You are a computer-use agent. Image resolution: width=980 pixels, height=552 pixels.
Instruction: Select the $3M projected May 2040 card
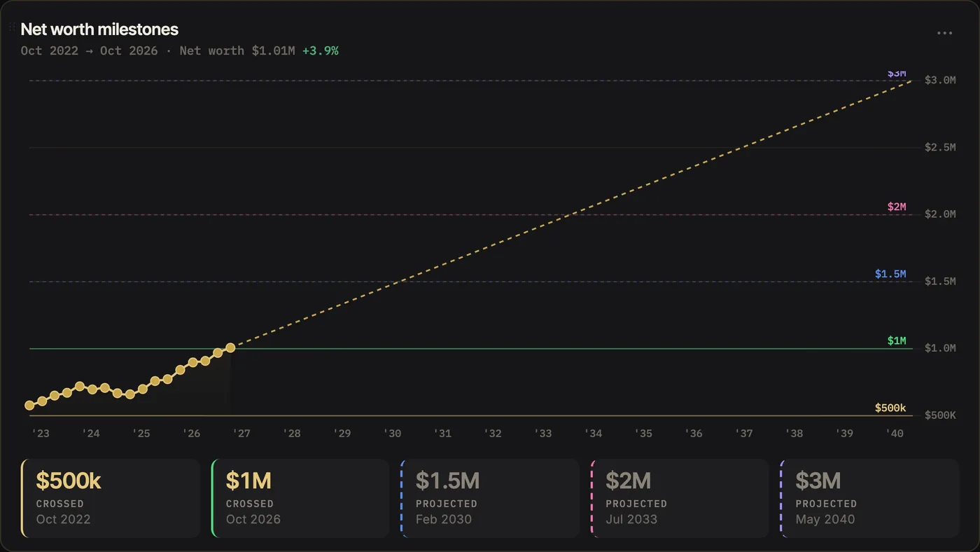coord(869,498)
